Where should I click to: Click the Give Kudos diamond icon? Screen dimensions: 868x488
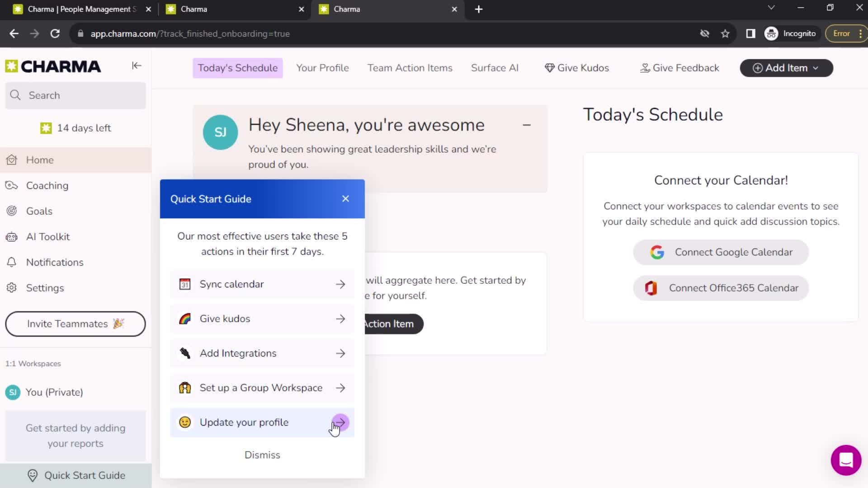(547, 68)
